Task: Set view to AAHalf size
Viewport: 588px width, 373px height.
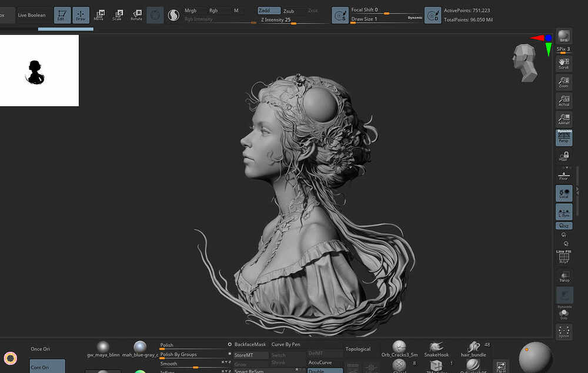Action: pos(564,119)
